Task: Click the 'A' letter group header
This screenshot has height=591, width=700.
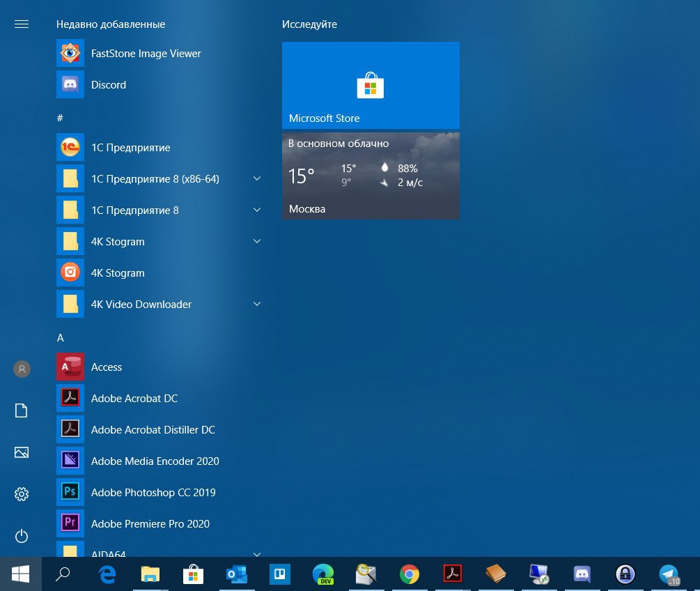Action: tap(61, 338)
